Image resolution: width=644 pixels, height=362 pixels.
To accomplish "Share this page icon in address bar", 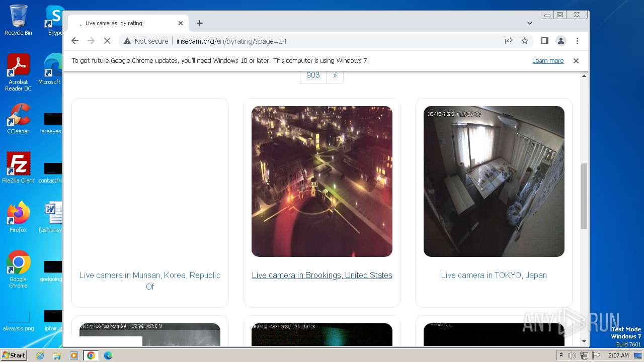I will 509,41.
